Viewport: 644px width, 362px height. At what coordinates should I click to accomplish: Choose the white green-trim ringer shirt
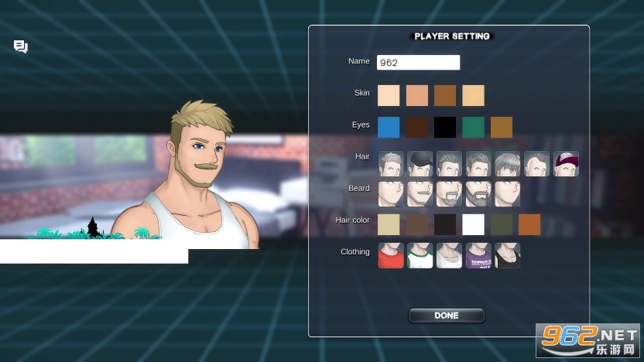coord(420,256)
